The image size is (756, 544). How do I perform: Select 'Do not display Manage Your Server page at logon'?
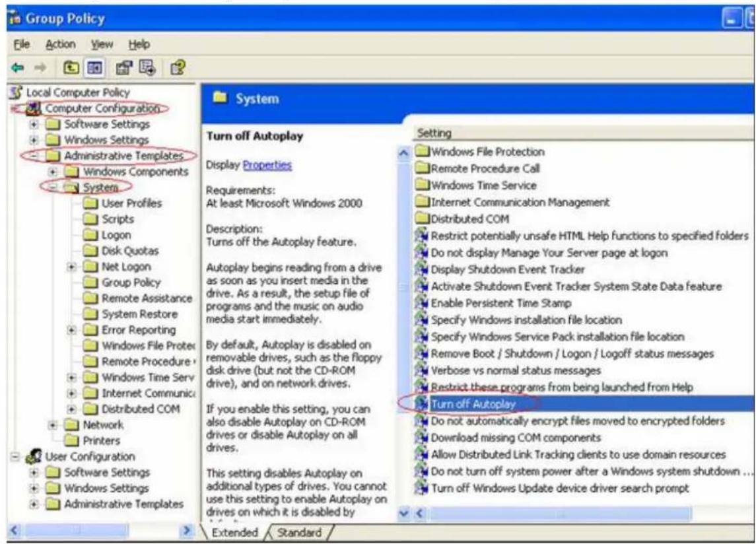[549, 253]
